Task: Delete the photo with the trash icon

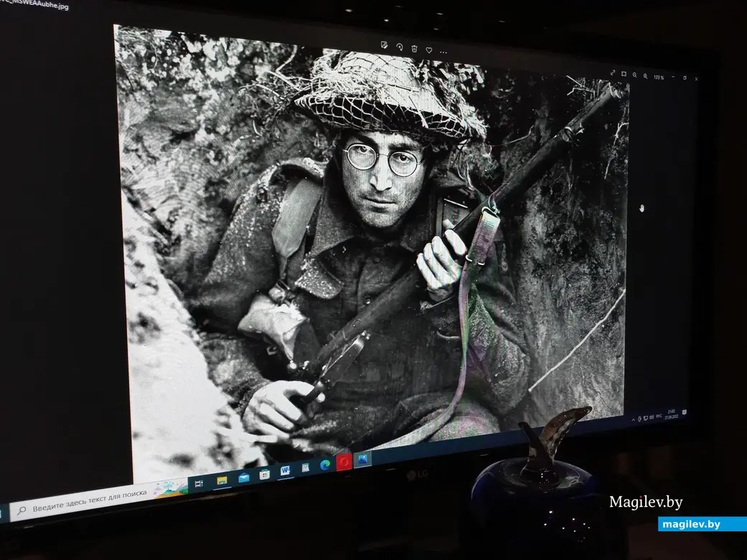Action: 414,49
